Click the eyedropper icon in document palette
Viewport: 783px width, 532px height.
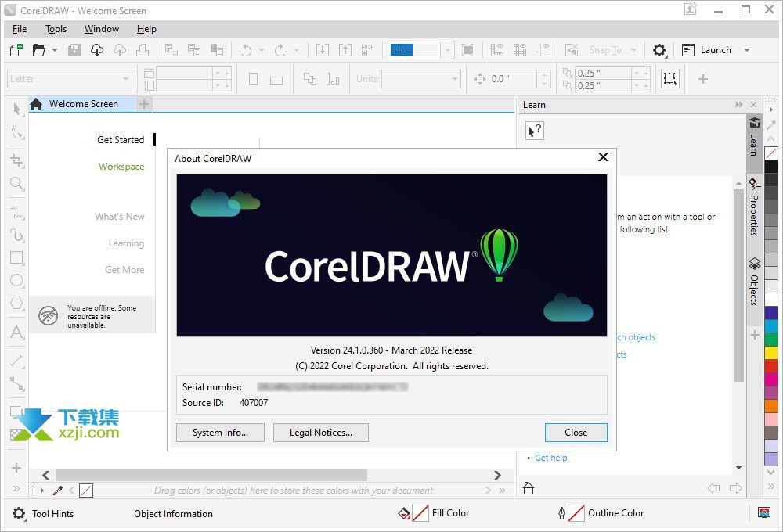point(58,491)
